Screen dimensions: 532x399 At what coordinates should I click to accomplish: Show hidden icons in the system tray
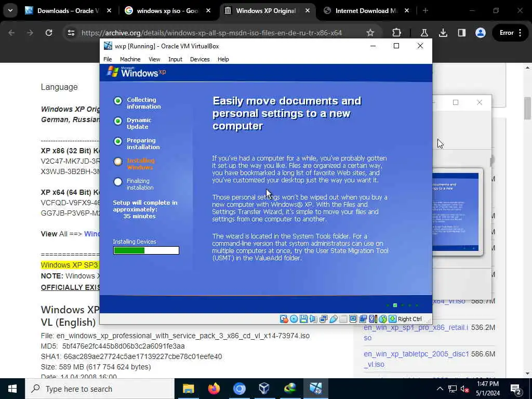440,389
